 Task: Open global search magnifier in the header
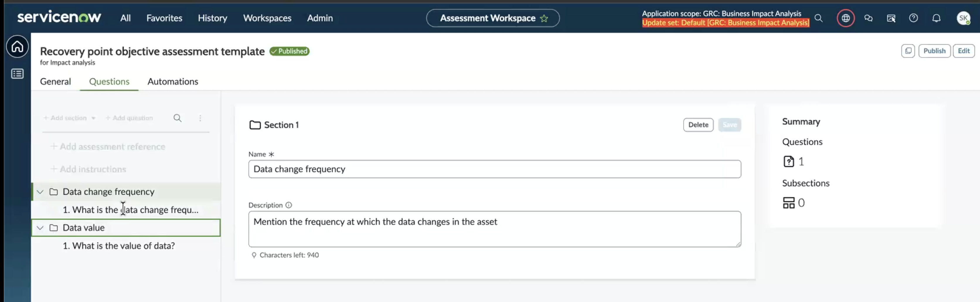tap(818, 18)
